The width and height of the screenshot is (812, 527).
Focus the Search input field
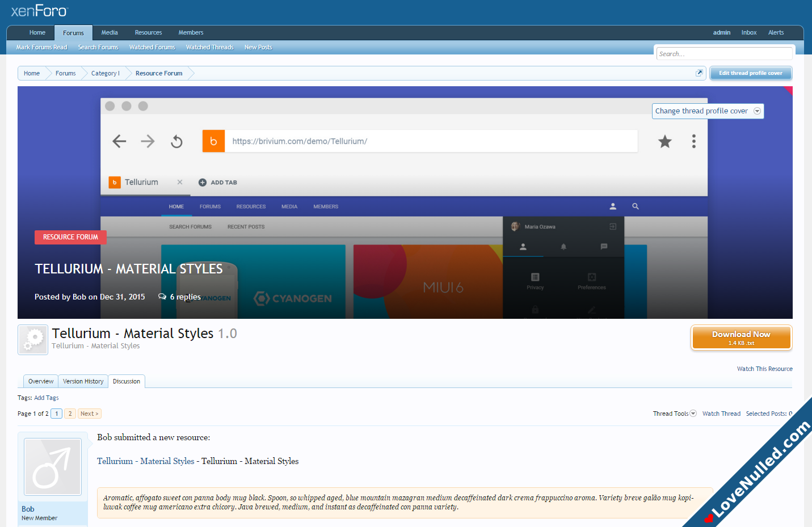[x=724, y=54]
